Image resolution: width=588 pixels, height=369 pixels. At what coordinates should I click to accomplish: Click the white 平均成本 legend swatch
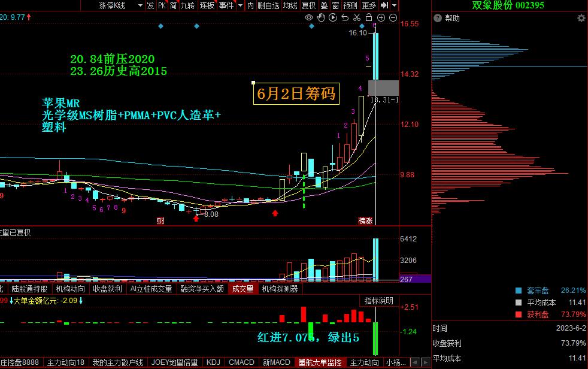tap(519, 303)
